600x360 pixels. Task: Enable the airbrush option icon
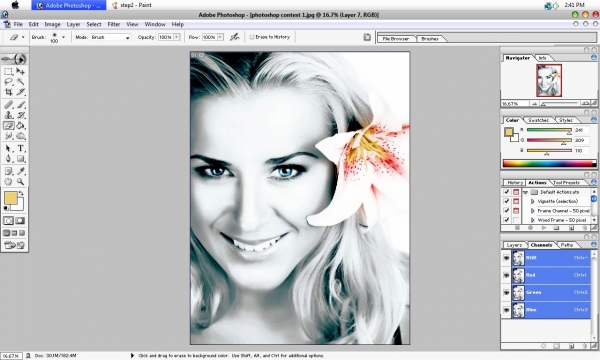[x=235, y=37]
